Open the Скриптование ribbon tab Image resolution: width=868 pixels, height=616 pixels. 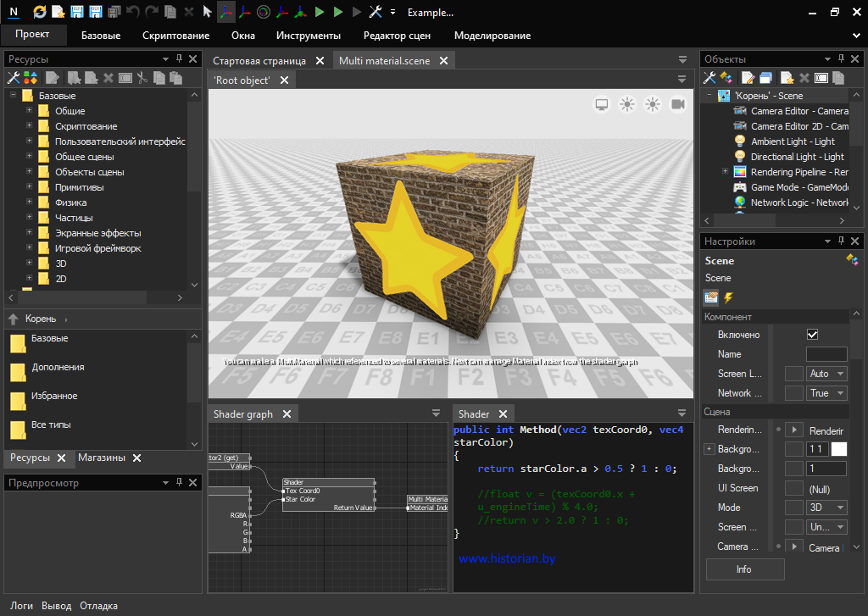tap(175, 36)
